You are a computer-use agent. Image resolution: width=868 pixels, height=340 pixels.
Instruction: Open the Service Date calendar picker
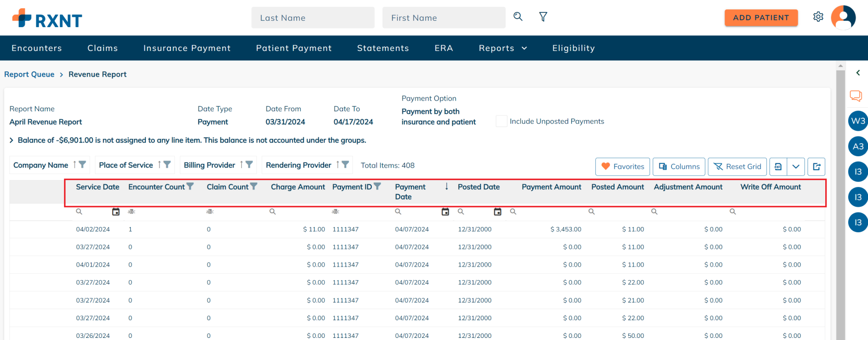[x=116, y=211]
